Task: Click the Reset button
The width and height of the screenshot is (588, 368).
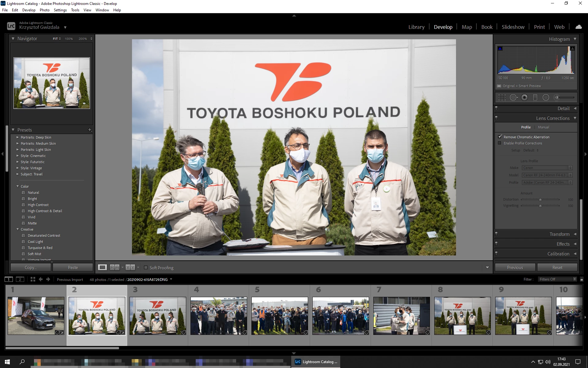Action: 557,267
